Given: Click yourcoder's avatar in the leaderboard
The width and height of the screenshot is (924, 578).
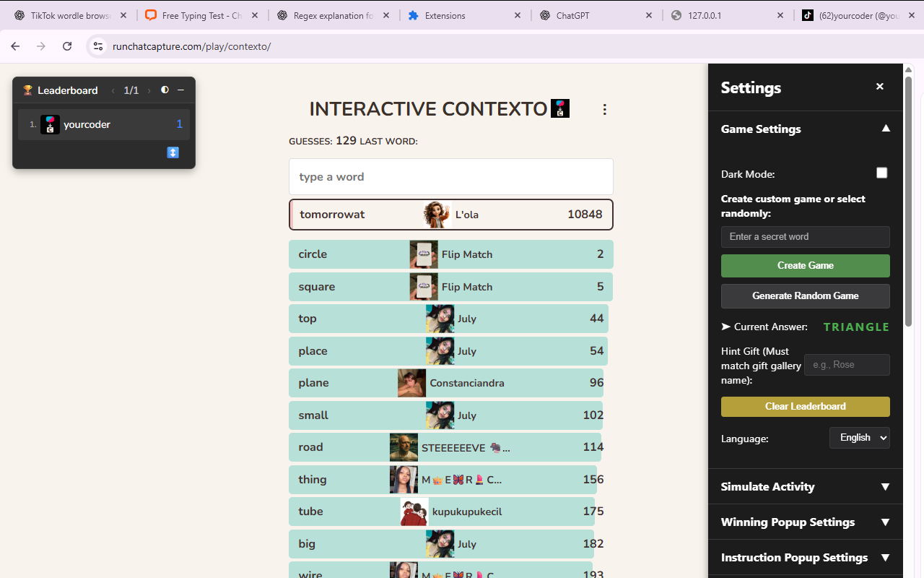Looking at the screenshot, I should point(50,124).
